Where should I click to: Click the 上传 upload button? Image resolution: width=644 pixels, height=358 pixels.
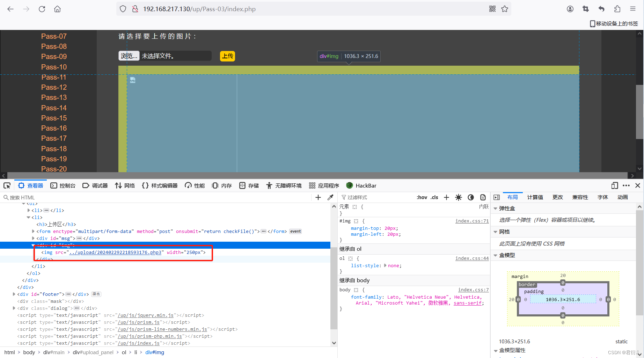pos(227,56)
